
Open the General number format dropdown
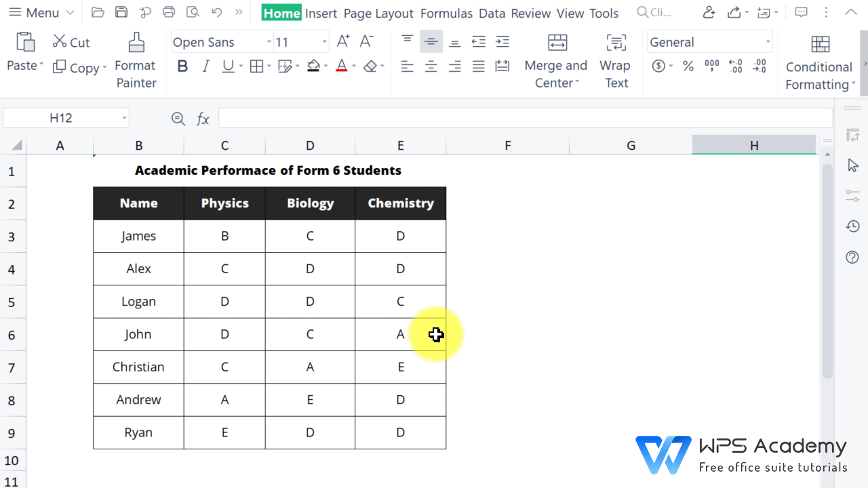click(x=767, y=41)
